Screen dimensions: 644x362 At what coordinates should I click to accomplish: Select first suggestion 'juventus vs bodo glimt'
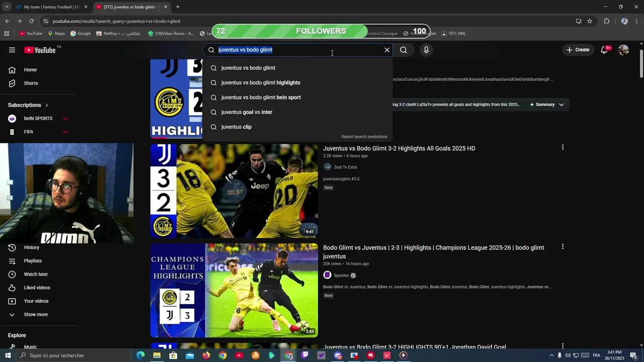click(297, 68)
